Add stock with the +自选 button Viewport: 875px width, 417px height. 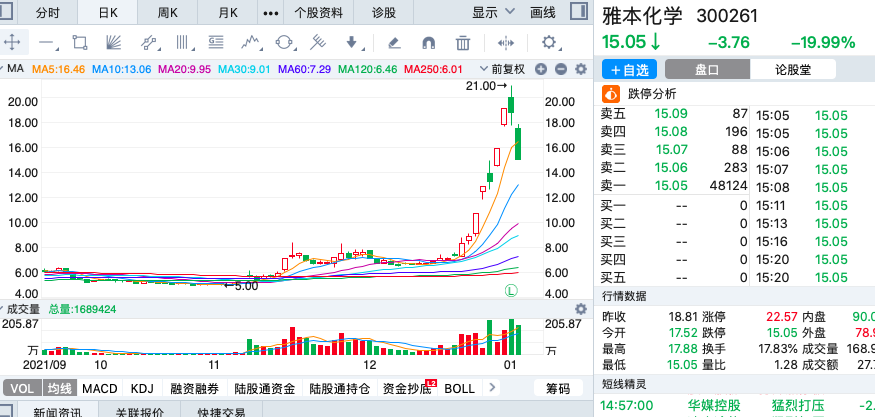pyautogui.click(x=629, y=69)
